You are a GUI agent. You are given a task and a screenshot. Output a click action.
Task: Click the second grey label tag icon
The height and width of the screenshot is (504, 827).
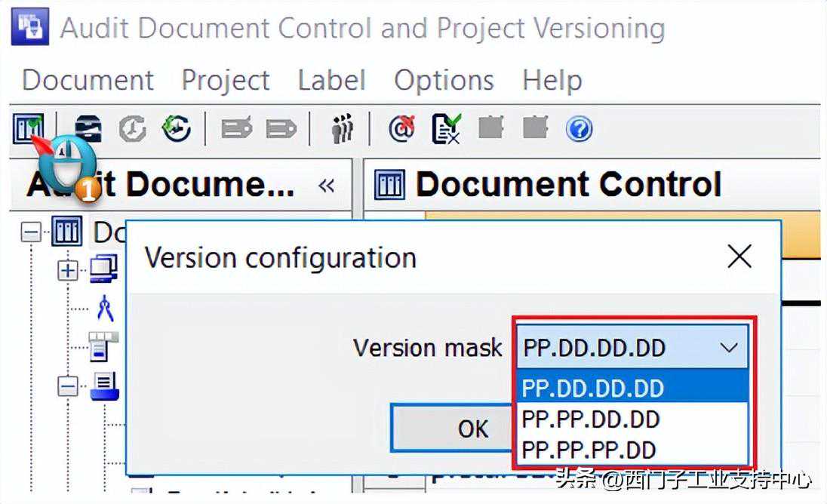[x=281, y=128]
